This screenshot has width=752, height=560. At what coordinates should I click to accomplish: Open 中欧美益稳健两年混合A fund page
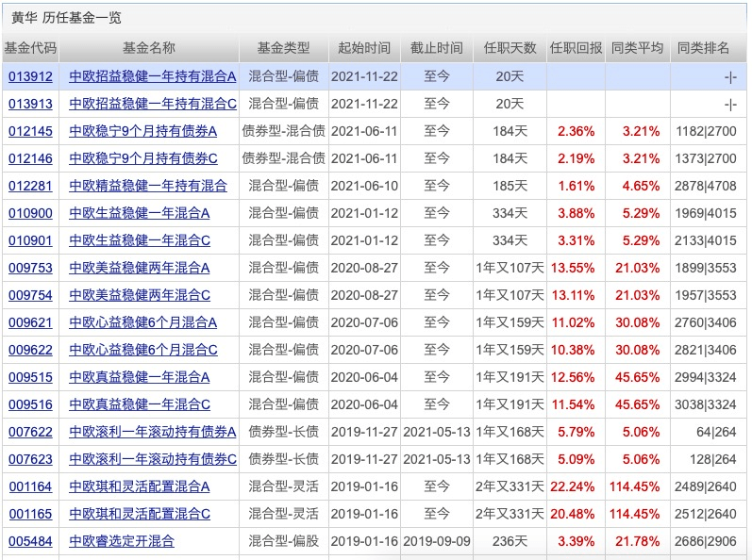[x=139, y=268]
